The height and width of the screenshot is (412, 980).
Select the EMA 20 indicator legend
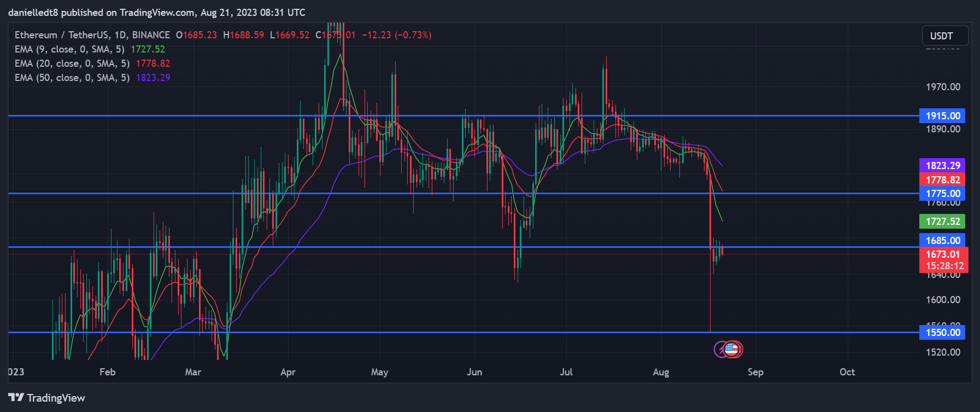click(72, 63)
